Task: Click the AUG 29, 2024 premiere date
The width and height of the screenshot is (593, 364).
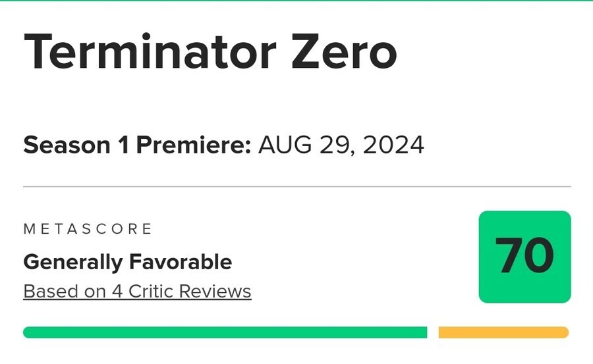Action: coord(341,145)
